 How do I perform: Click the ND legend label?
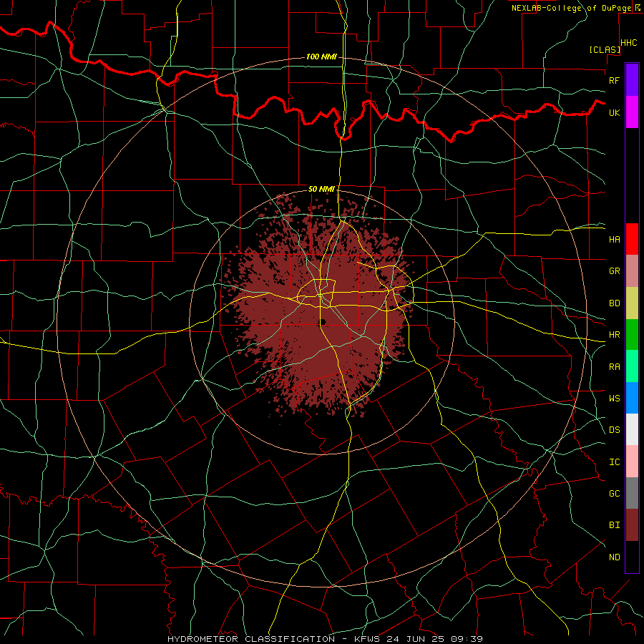[614, 557]
